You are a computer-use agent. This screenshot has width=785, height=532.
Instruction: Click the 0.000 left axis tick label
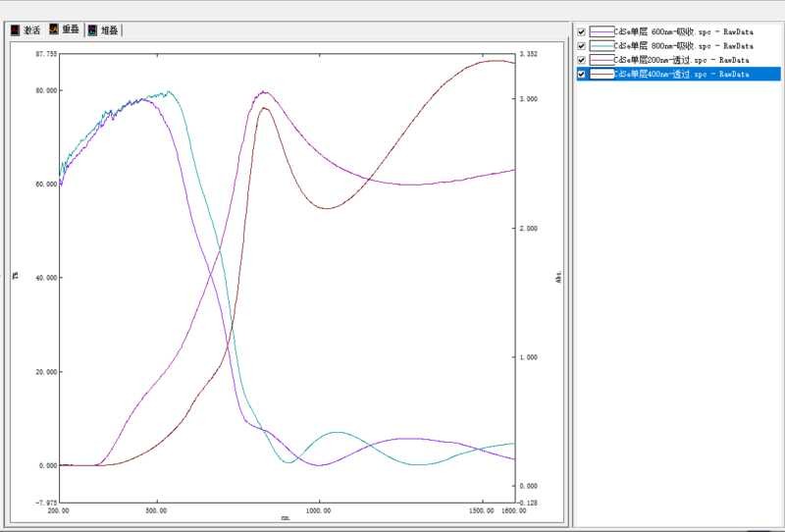(x=48, y=465)
